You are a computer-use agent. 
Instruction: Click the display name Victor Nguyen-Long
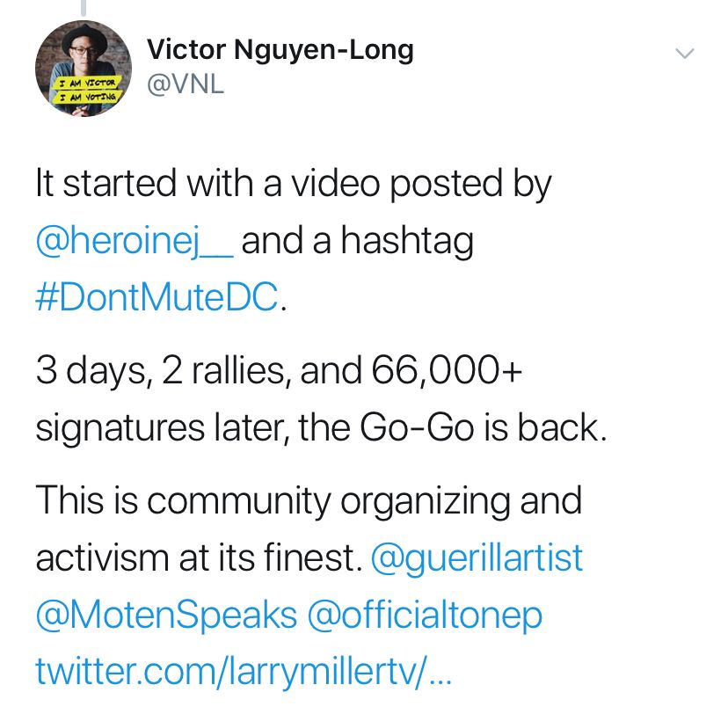279,50
